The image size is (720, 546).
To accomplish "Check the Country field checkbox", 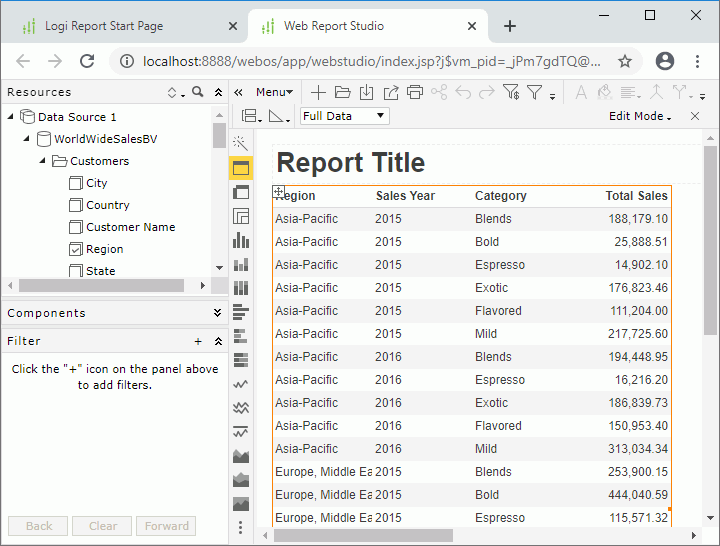I will click(76, 205).
